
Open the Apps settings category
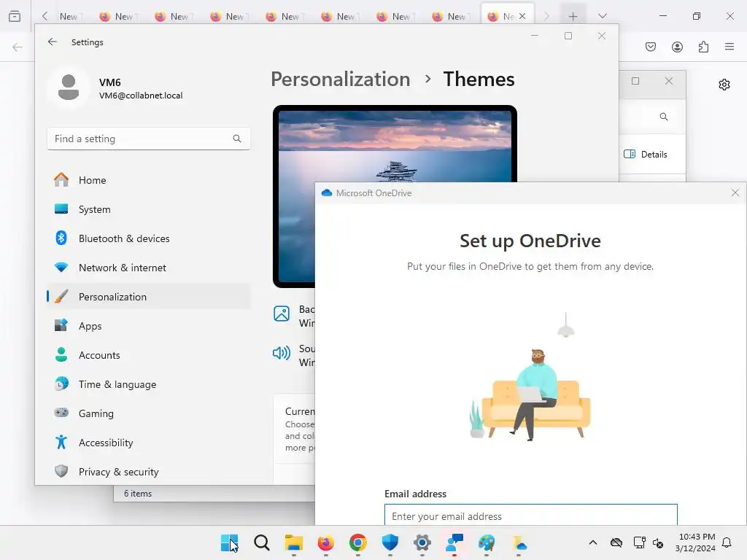pyautogui.click(x=148, y=326)
